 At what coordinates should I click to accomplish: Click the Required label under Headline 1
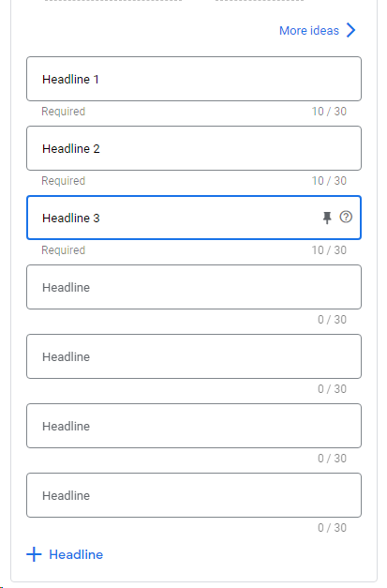click(64, 112)
